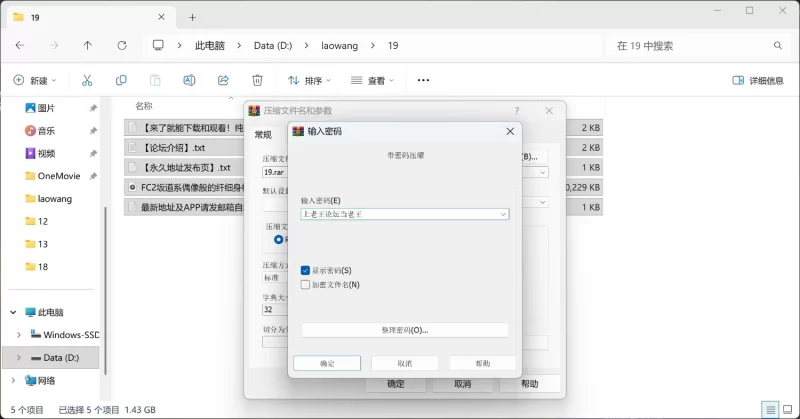The width and height of the screenshot is (800, 419).
Task: Click the Share icon in Explorer toolbar
Action: (x=223, y=80)
